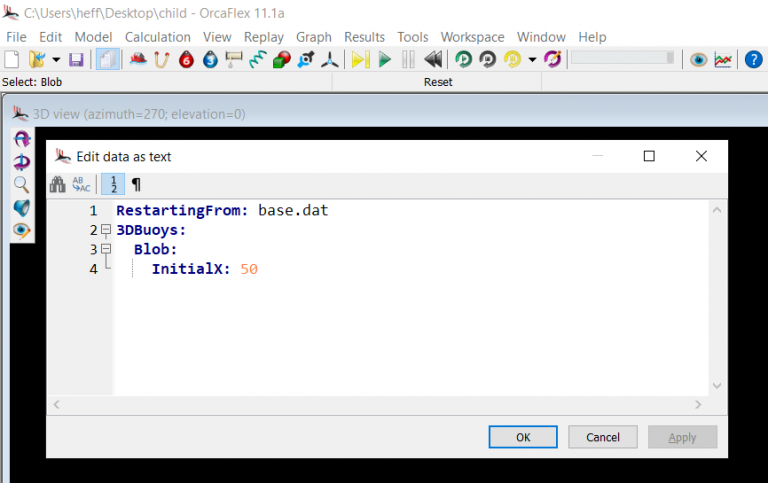Click the New document icon
This screenshot has width=768, height=483.
(13, 60)
